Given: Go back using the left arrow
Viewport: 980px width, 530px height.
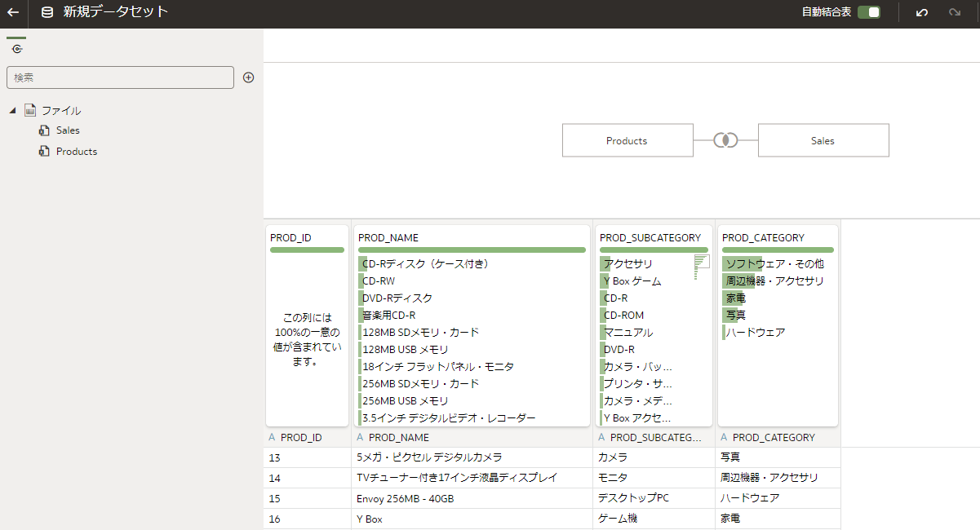Looking at the screenshot, I should point(13,12).
